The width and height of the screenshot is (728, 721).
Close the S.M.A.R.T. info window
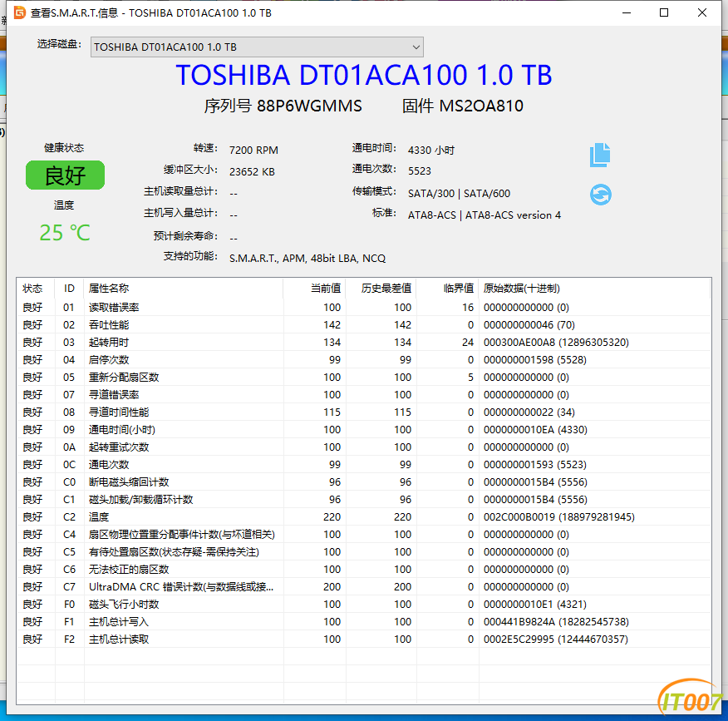[702, 12]
